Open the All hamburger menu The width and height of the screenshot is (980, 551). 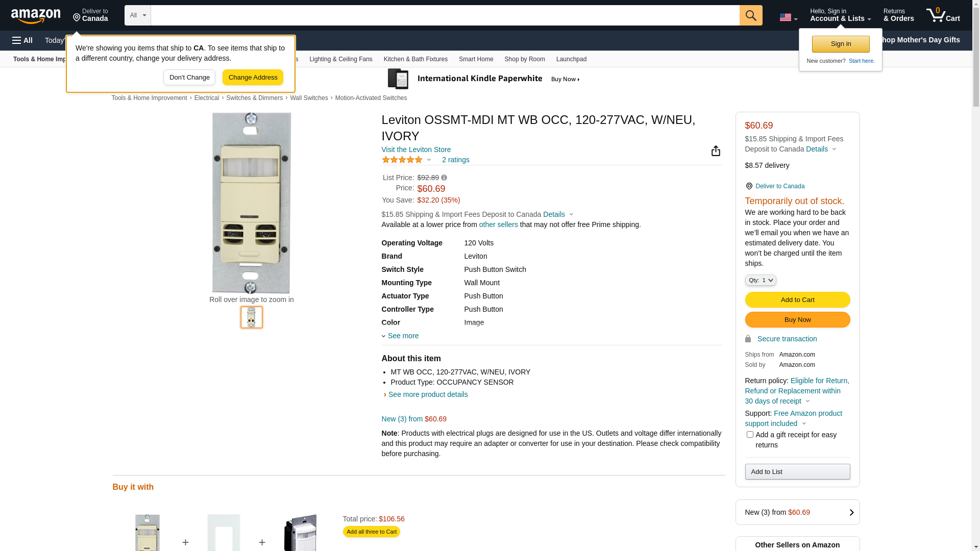[x=22, y=40]
